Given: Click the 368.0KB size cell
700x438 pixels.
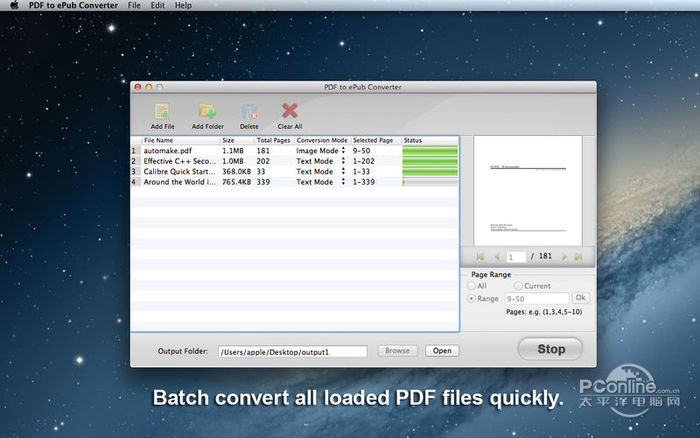Looking at the screenshot, I should [x=237, y=171].
